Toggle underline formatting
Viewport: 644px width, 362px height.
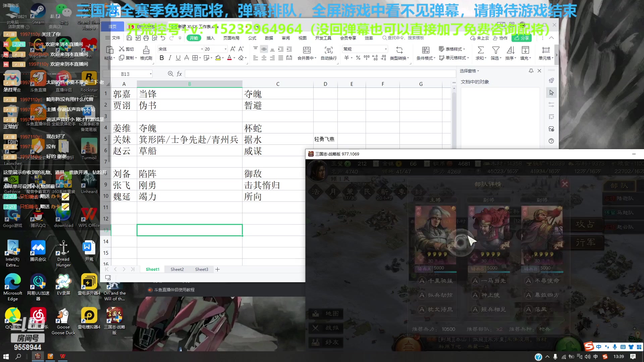coord(178,58)
